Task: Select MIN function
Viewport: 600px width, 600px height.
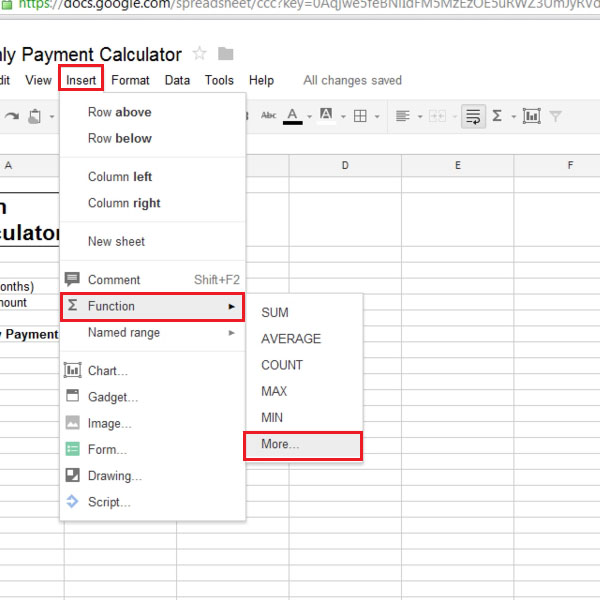Action: 304,417
